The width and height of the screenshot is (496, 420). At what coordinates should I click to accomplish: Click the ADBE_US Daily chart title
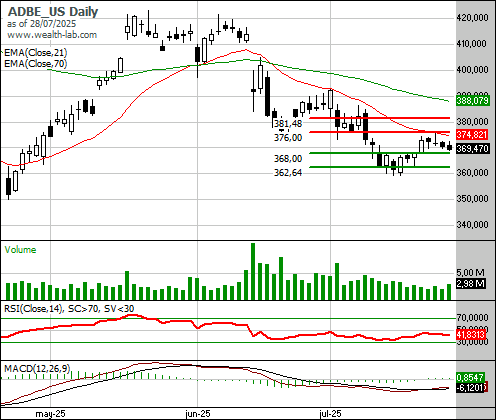53,12
